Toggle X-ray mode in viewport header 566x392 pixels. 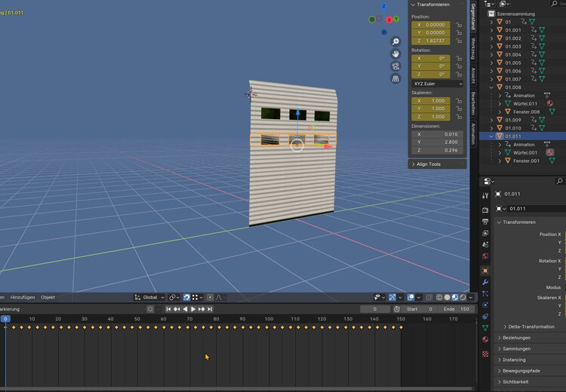(x=429, y=297)
